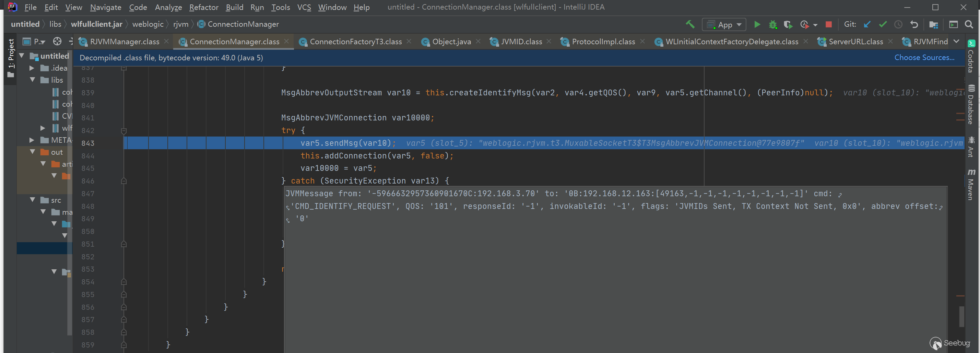Open the App run configuration dropdown
Screen dimensions: 980x353
click(723, 25)
